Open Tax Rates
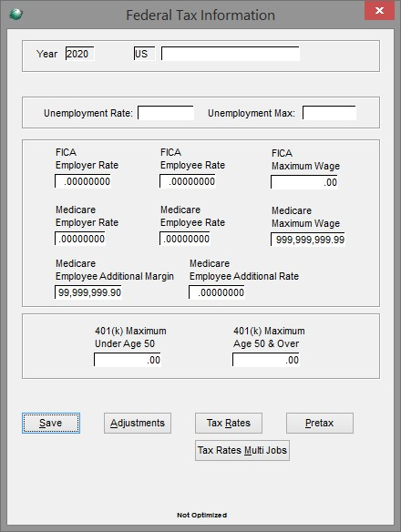The width and height of the screenshot is (401, 532). point(229,423)
